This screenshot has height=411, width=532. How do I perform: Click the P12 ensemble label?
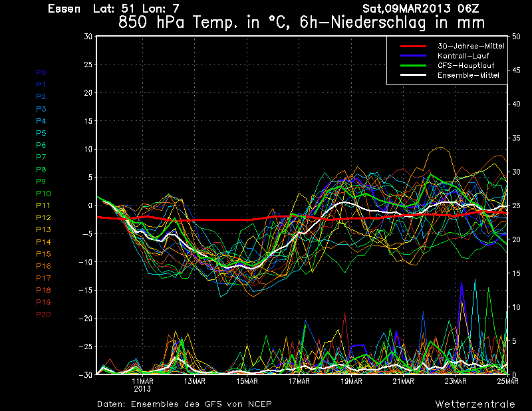point(43,217)
